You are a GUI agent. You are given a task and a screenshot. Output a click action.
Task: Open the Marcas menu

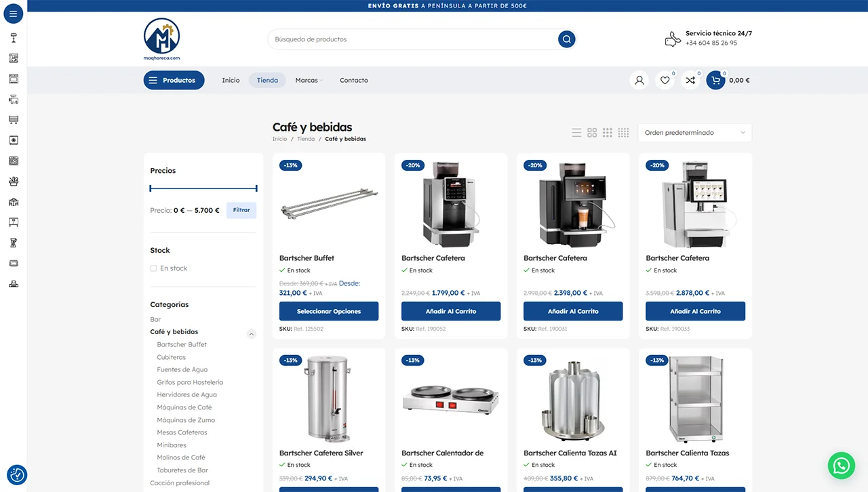307,80
